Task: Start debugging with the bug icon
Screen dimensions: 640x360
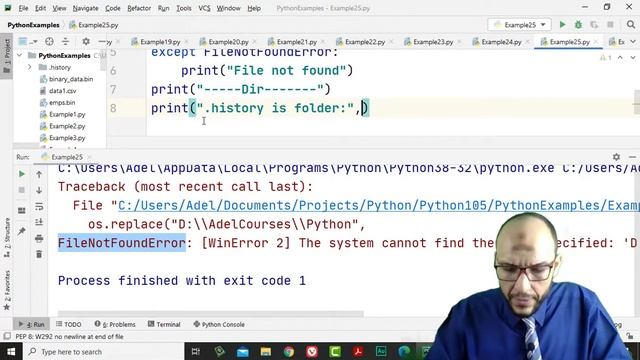Action: (x=578, y=25)
